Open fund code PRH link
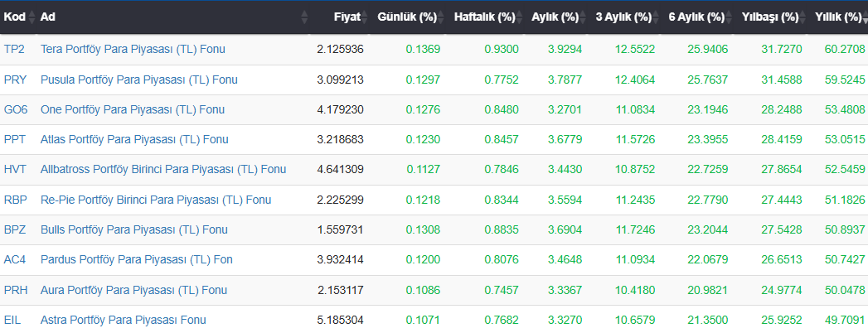This screenshot has height=333, width=868. pyautogui.click(x=15, y=290)
